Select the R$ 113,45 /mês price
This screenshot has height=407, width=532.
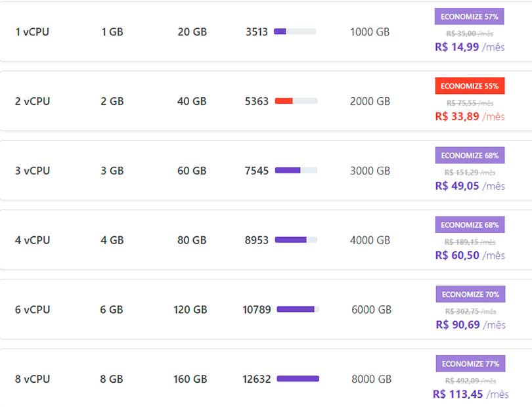coord(470,394)
